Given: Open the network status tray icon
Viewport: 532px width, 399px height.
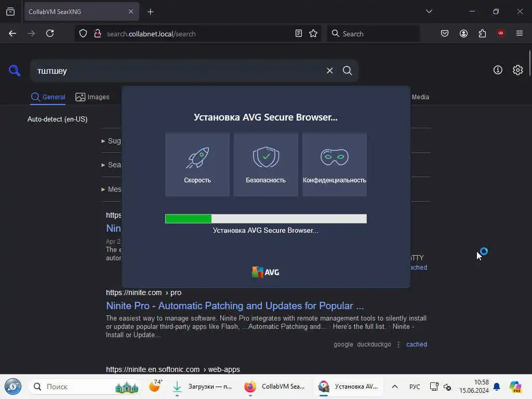Looking at the screenshot, I should coord(434,387).
